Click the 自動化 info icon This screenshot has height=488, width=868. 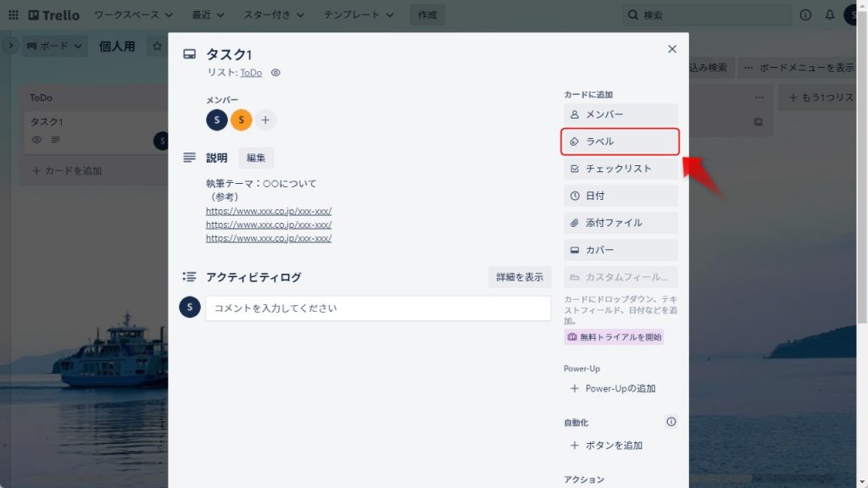(671, 422)
